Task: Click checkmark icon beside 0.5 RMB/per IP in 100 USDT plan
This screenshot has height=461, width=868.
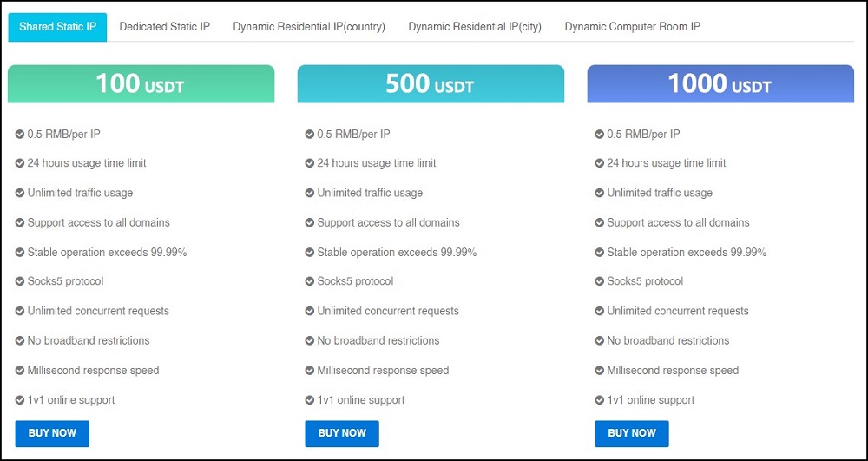Action: pos(19,134)
